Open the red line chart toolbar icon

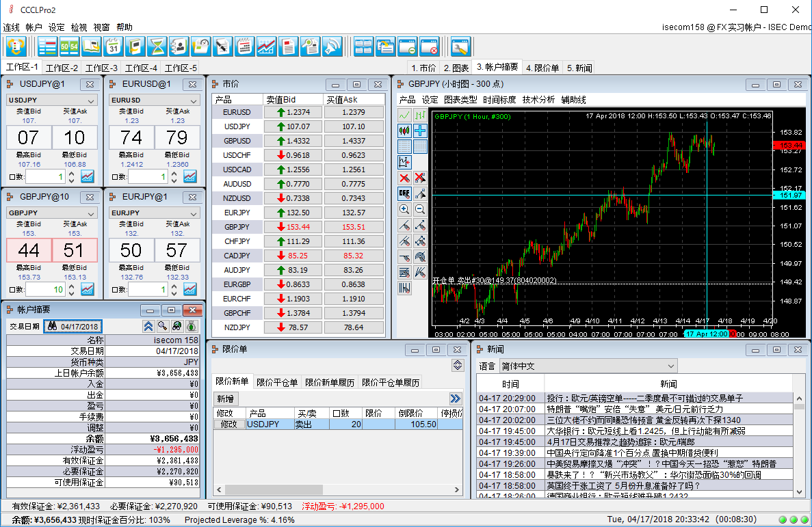(266, 46)
